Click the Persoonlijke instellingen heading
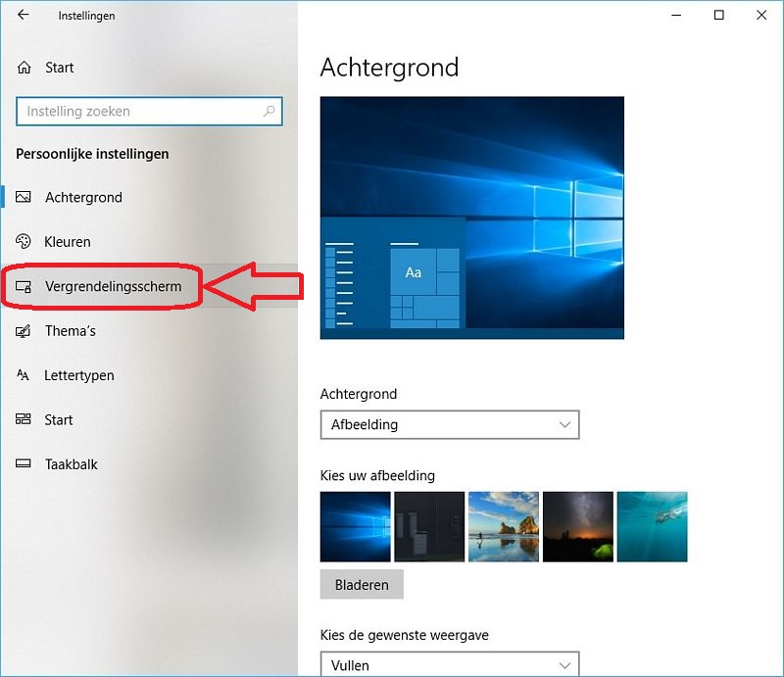The width and height of the screenshot is (784, 677). [92, 154]
